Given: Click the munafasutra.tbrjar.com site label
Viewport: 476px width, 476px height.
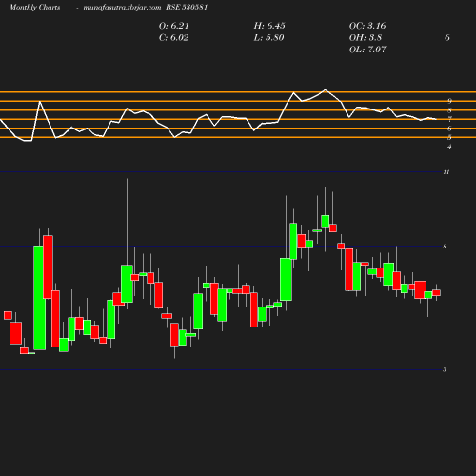Looking at the screenshot, I should tap(122, 8).
